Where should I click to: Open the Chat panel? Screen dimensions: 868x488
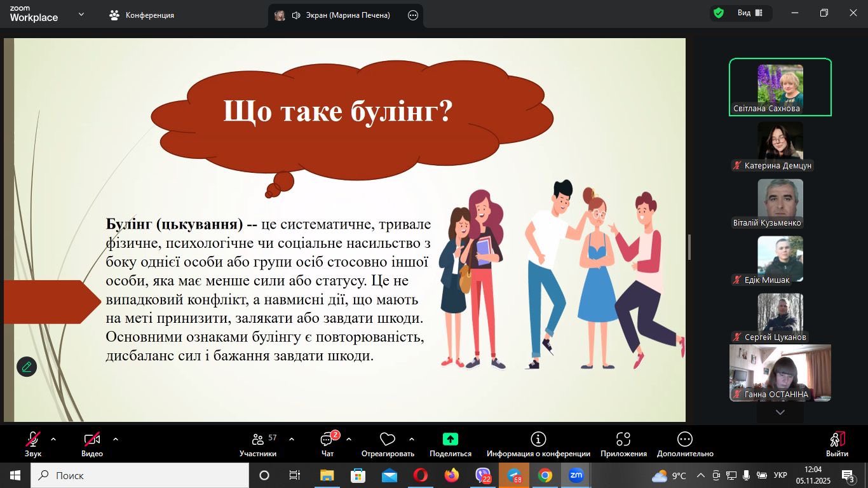tap(328, 444)
